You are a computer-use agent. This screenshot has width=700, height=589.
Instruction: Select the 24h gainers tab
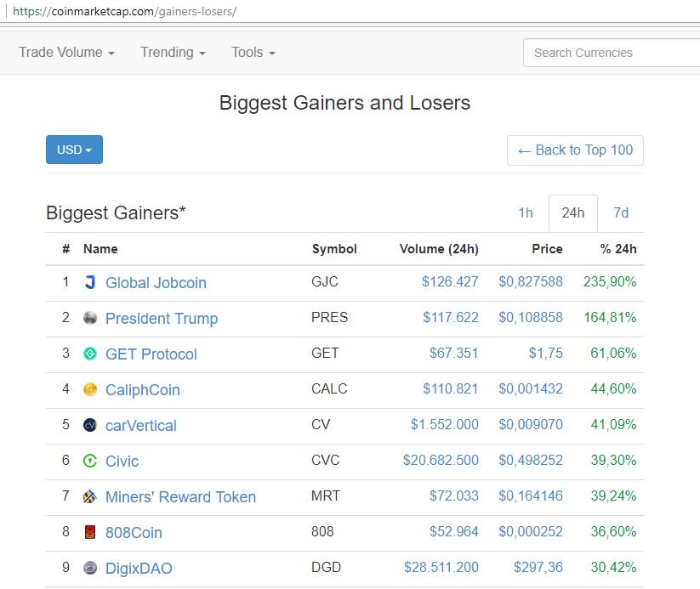tap(572, 212)
